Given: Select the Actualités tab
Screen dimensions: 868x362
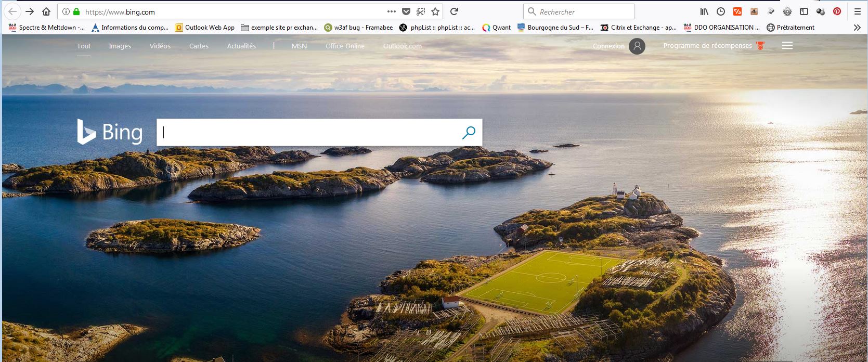Looking at the screenshot, I should point(241,46).
